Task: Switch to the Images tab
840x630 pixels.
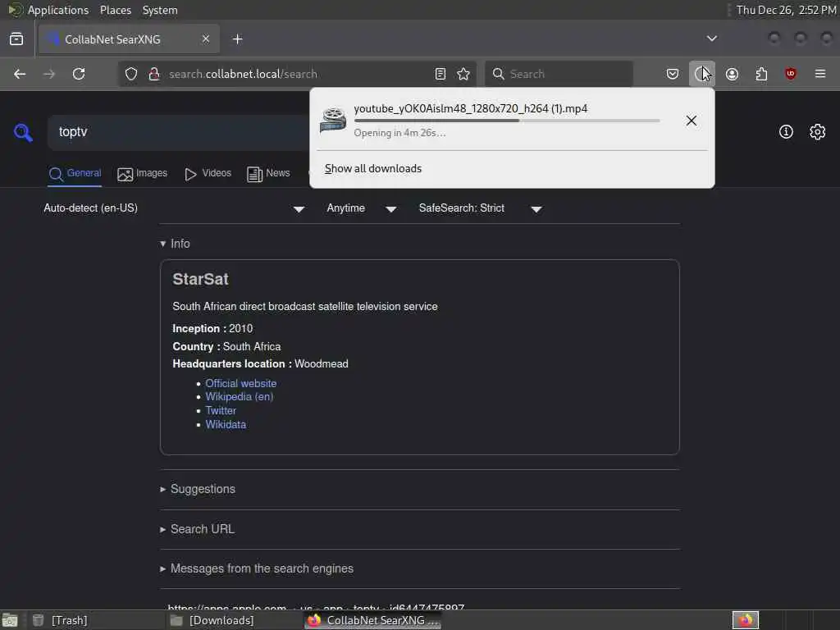Action: click(143, 174)
